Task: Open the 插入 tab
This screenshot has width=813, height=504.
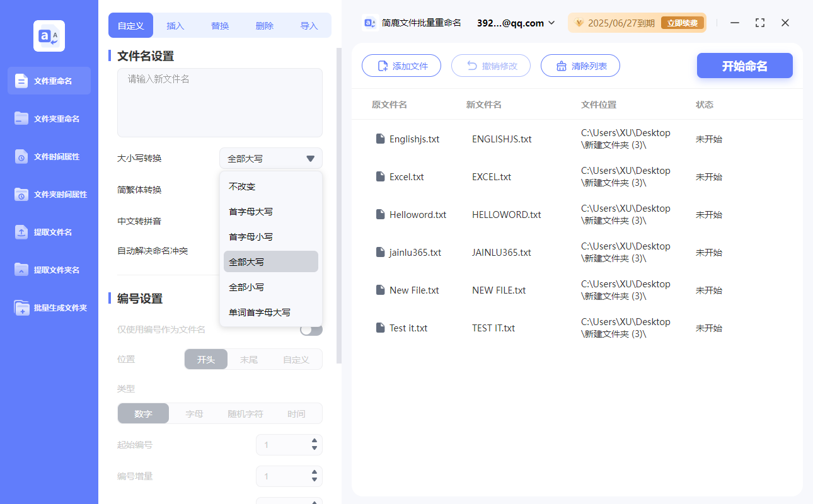Action: click(x=175, y=25)
